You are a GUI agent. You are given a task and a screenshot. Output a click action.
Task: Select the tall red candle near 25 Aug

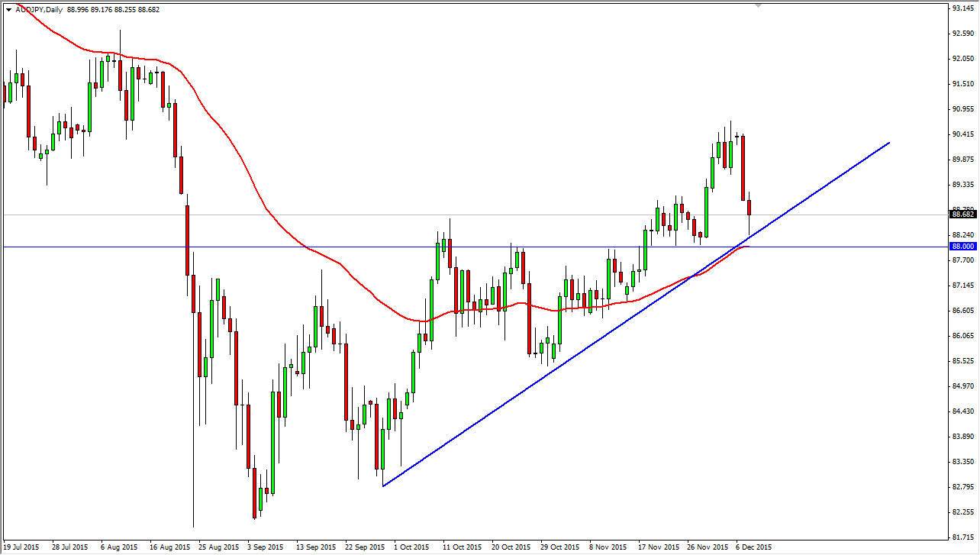(185, 237)
